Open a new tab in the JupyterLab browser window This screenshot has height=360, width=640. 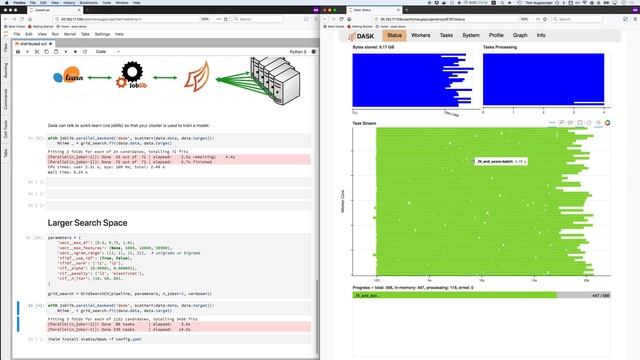(87, 10)
